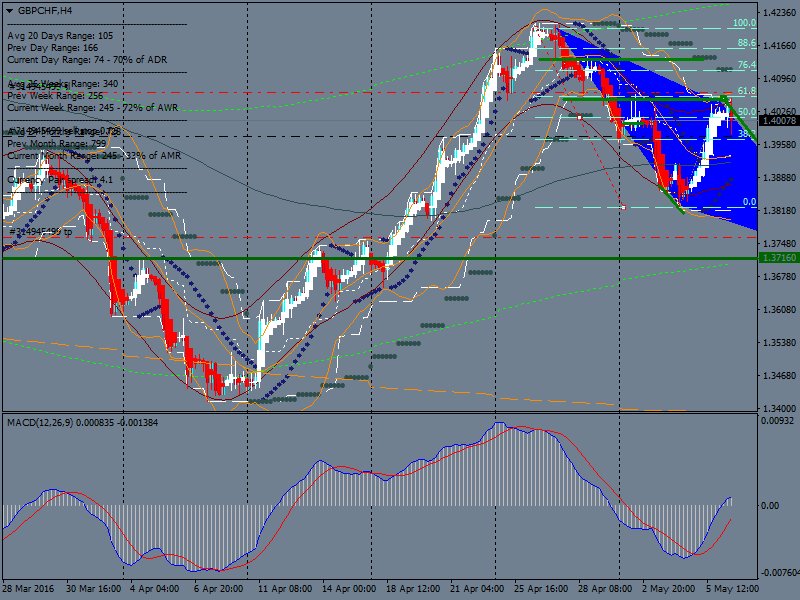Image resolution: width=800 pixels, height=600 pixels.
Task: Click the '5 May 12:00' time axis label
Action: tap(732, 588)
